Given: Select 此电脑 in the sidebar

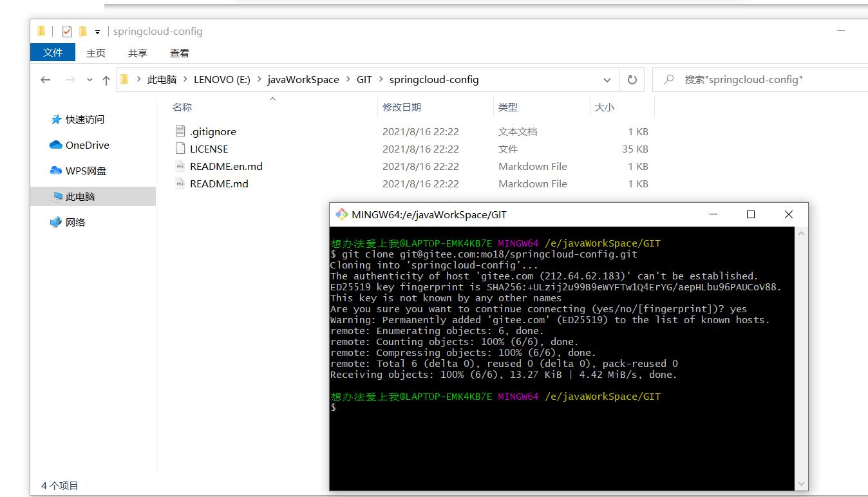Looking at the screenshot, I should pyautogui.click(x=93, y=196).
